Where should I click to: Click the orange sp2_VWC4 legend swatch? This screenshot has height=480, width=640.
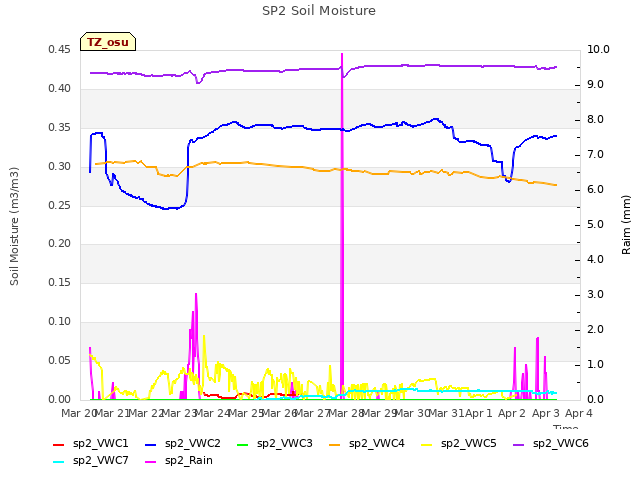(335, 444)
